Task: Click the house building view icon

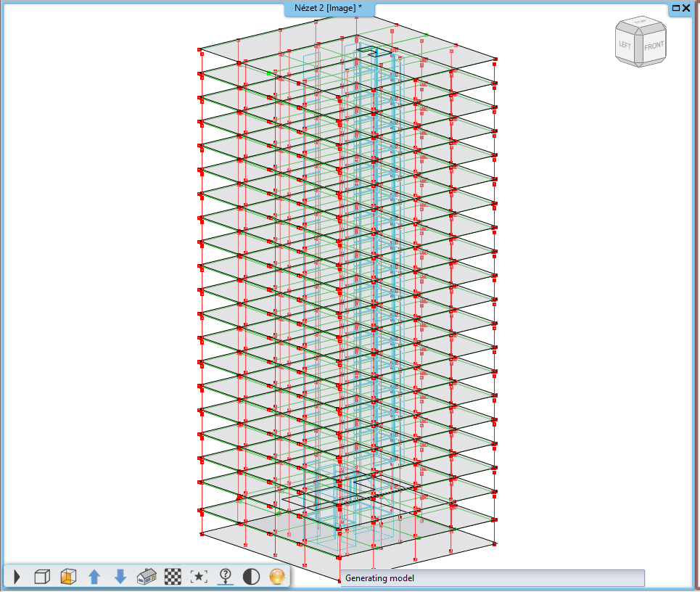Action: (147, 577)
